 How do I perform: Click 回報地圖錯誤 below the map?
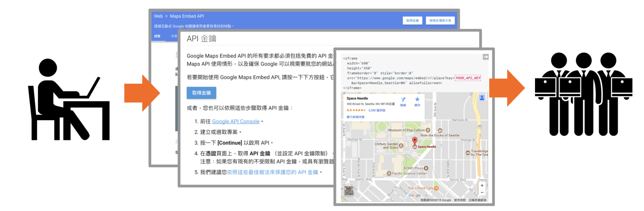[478, 200]
